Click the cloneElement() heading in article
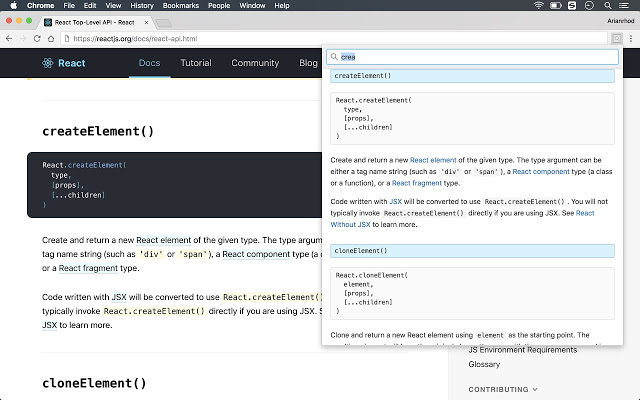The height and width of the screenshot is (400, 640). pyautogui.click(x=94, y=383)
